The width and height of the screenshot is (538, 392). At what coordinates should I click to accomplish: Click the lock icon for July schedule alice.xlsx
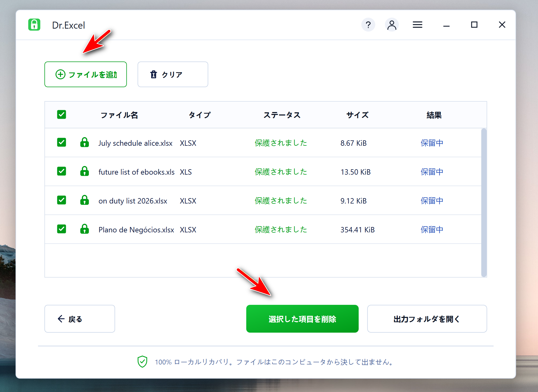[x=85, y=142]
